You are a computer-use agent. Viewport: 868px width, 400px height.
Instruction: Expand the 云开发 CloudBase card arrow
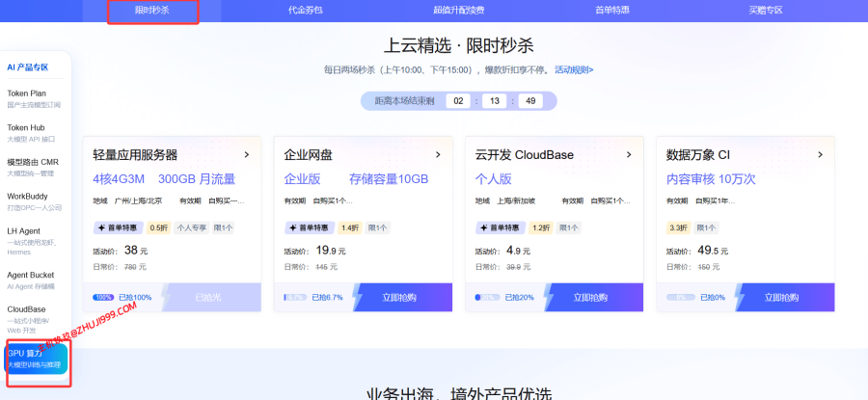pyautogui.click(x=629, y=155)
